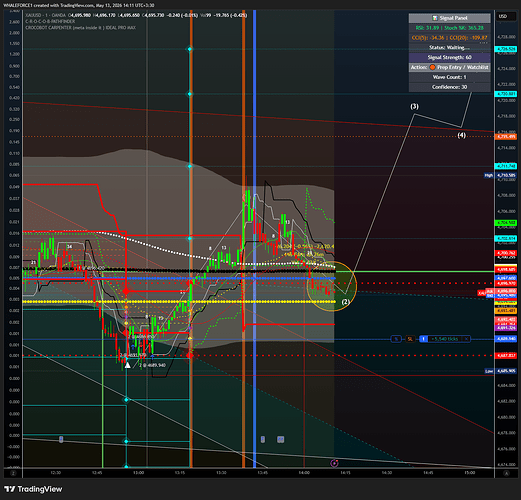Click the 'High' price label
Image resolution: width=521 pixels, height=500 pixels.
point(489,175)
